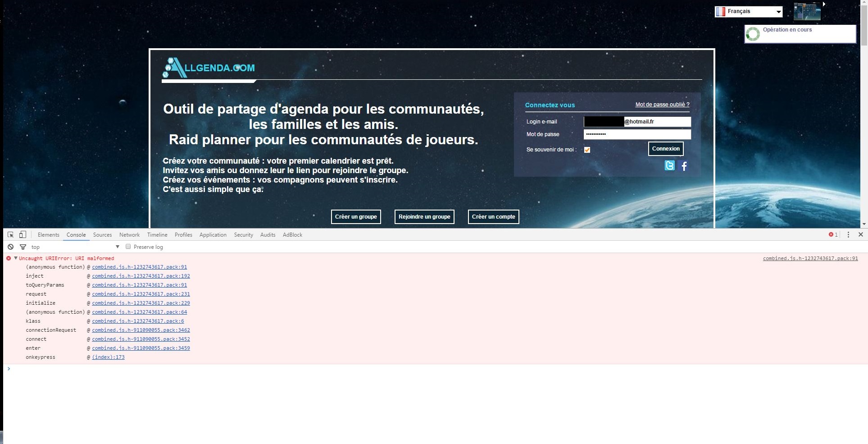Click the 'Uncaught URIError: URI malformed' message
The width and height of the screenshot is (868, 444).
pyautogui.click(x=66, y=258)
